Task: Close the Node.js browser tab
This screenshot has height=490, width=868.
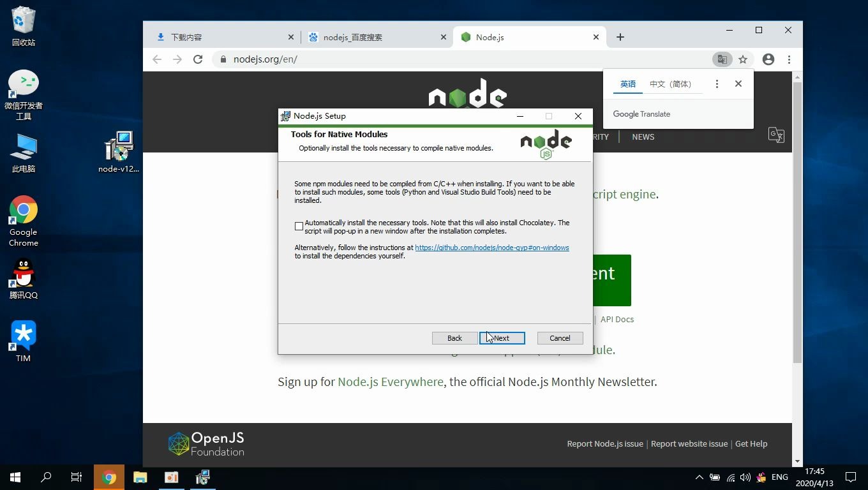Action: [x=596, y=37]
